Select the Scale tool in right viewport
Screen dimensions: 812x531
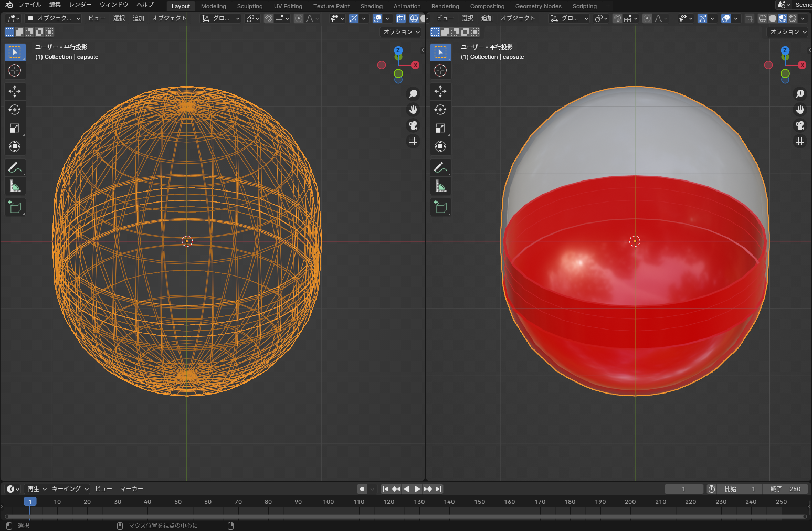click(440, 128)
